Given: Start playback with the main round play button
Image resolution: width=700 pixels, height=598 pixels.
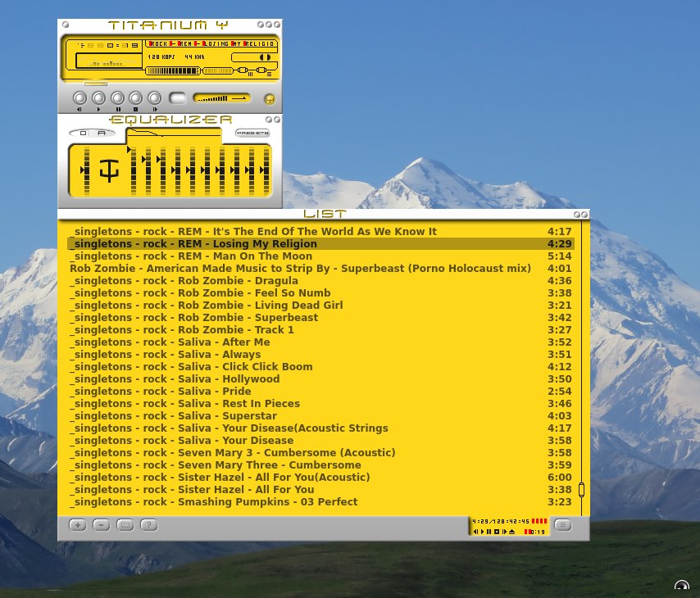Looking at the screenshot, I should coord(98,98).
